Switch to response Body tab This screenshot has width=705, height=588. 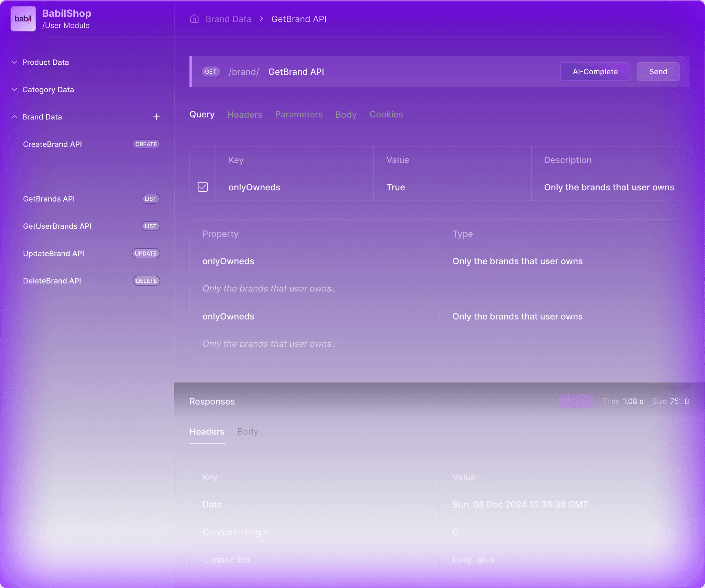tap(248, 431)
